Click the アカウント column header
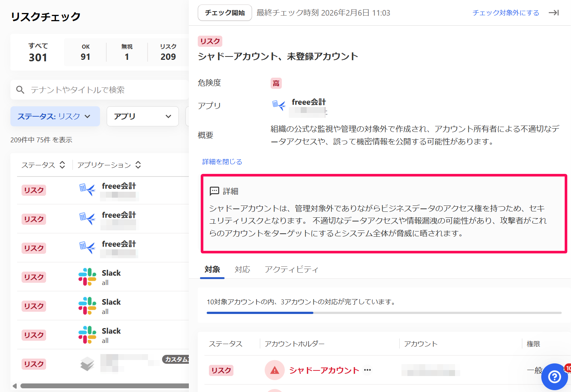571x392 pixels. coord(421,344)
